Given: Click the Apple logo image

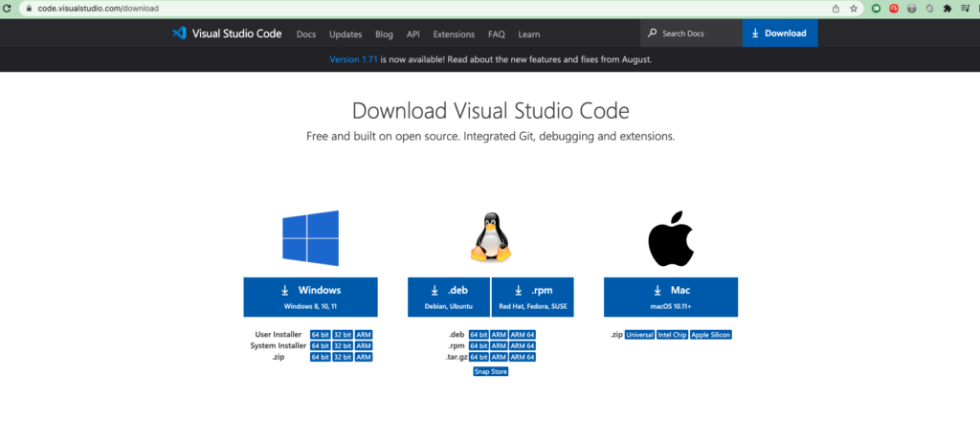Looking at the screenshot, I should (671, 238).
